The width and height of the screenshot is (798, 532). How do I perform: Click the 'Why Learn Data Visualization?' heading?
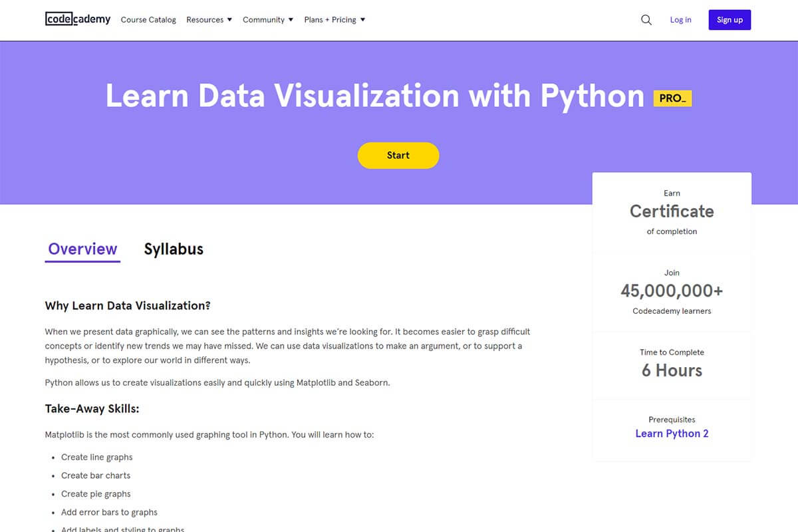pyautogui.click(x=128, y=306)
